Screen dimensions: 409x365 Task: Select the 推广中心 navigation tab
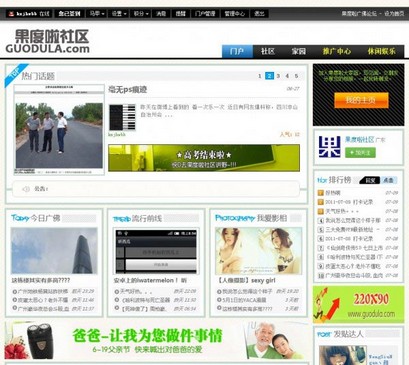click(337, 51)
